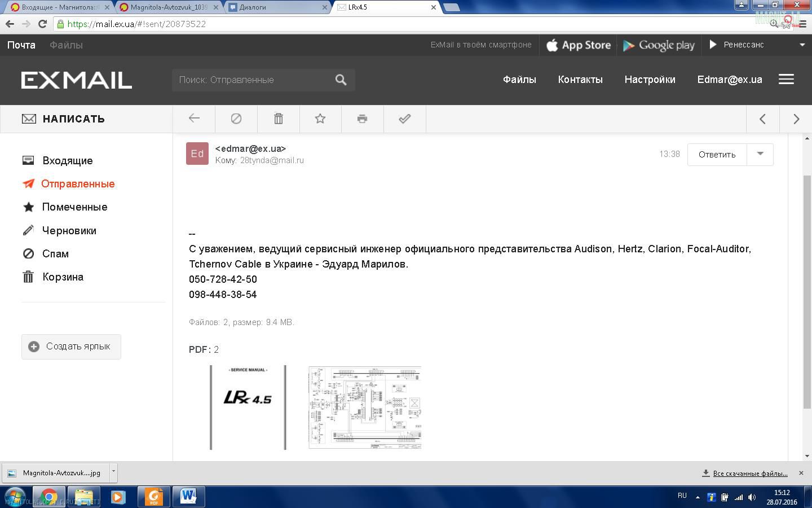Star this message in the toolbar
This screenshot has width=812, height=508.
click(x=320, y=119)
